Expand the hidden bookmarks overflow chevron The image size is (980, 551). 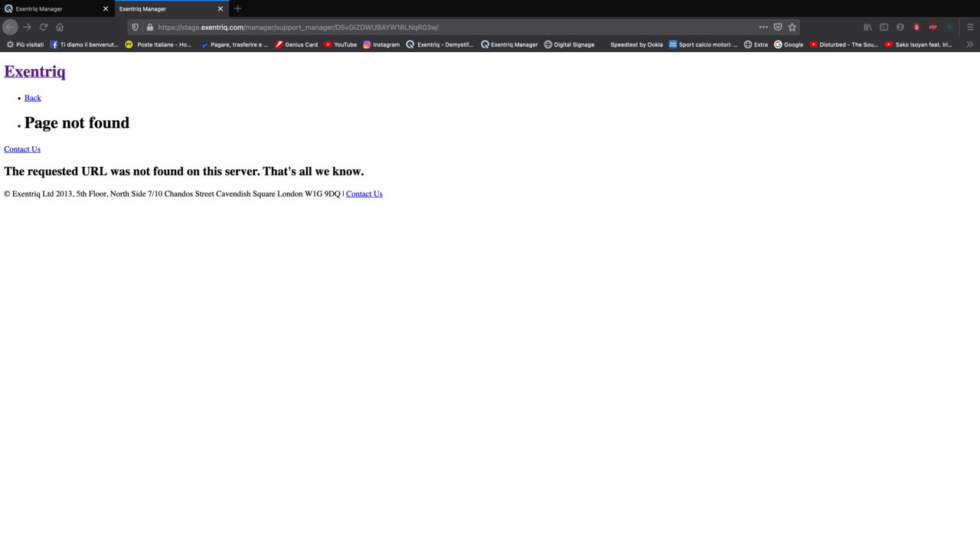tap(969, 44)
